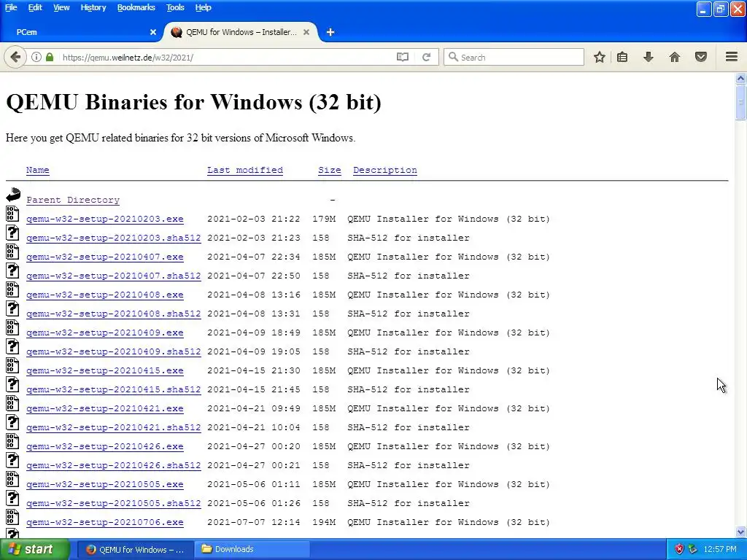Click binary file icon for qemu-w32-setup-20210706.exe
This screenshot has width=747, height=560.
click(x=12, y=517)
